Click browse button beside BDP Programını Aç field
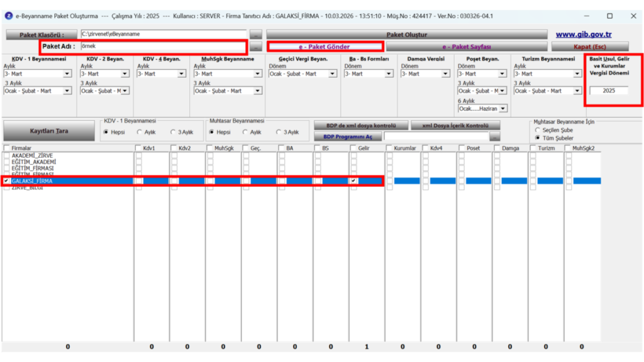644x362 pixels. [x=494, y=136]
